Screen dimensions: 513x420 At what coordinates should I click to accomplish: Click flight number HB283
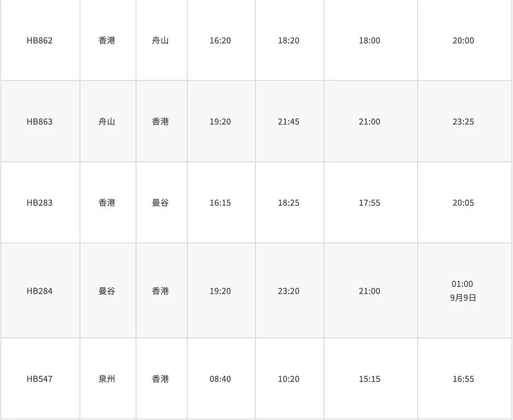click(39, 203)
